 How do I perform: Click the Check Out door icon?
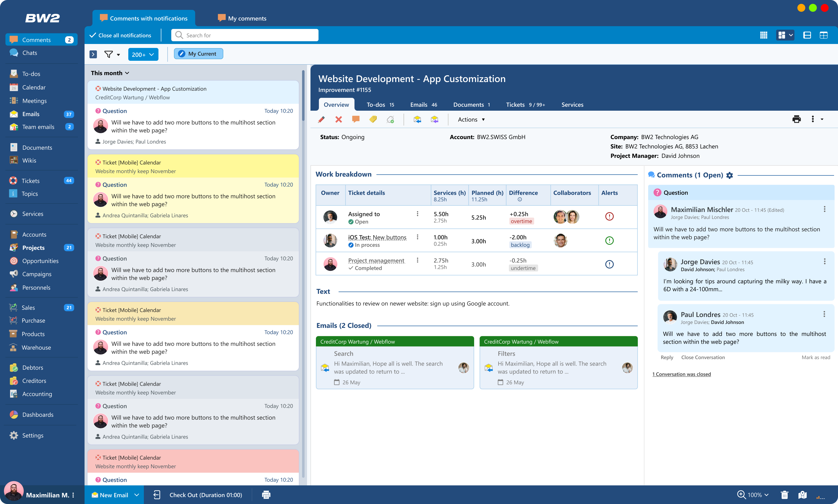tap(157, 495)
